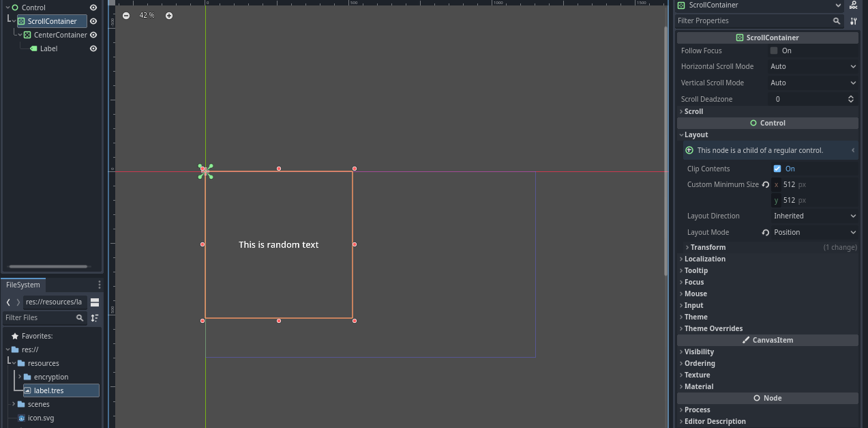The height and width of the screenshot is (428, 868).
Task: Open the Search Online Documentation icon
Action: pyautogui.click(x=853, y=5)
